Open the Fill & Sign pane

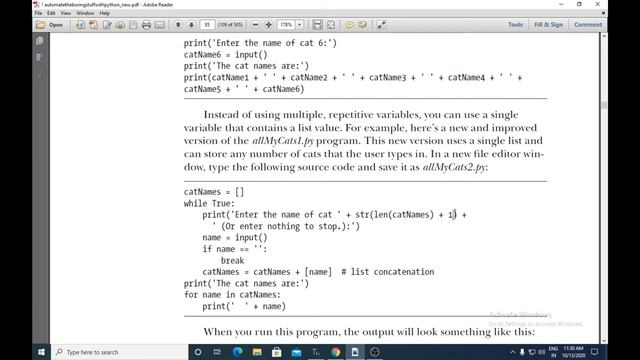548,25
